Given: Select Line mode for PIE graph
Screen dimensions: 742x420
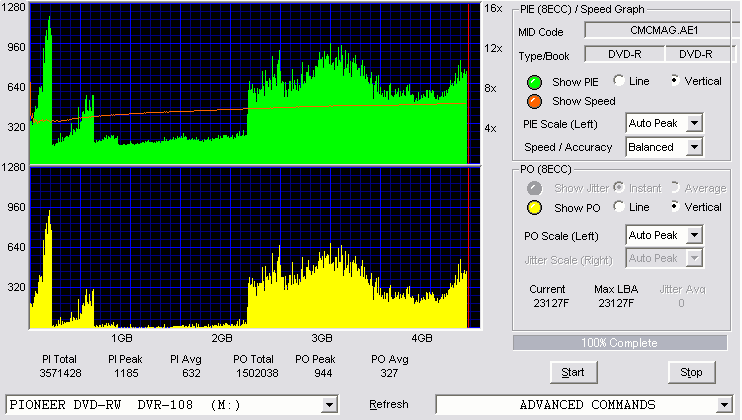Looking at the screenshot, I should coord(619,80).
